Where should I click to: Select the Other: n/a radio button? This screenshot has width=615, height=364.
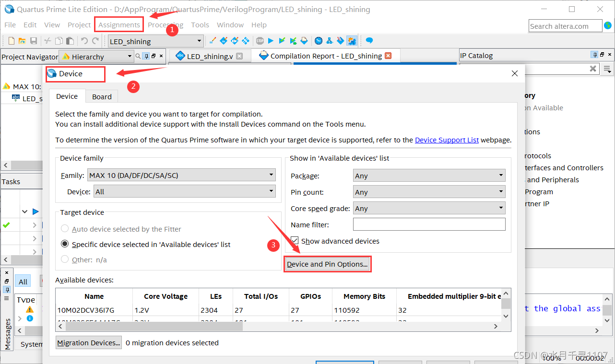point(65,259)
